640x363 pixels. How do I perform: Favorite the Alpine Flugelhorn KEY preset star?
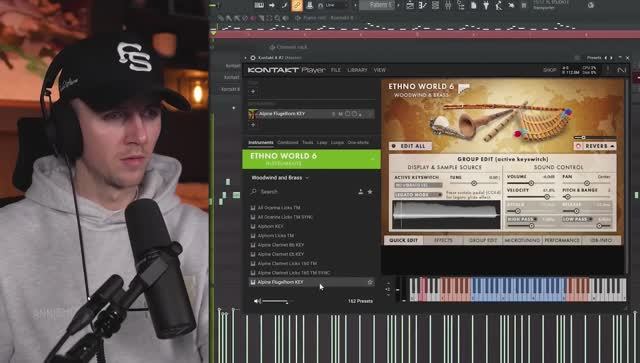point(370,282)
